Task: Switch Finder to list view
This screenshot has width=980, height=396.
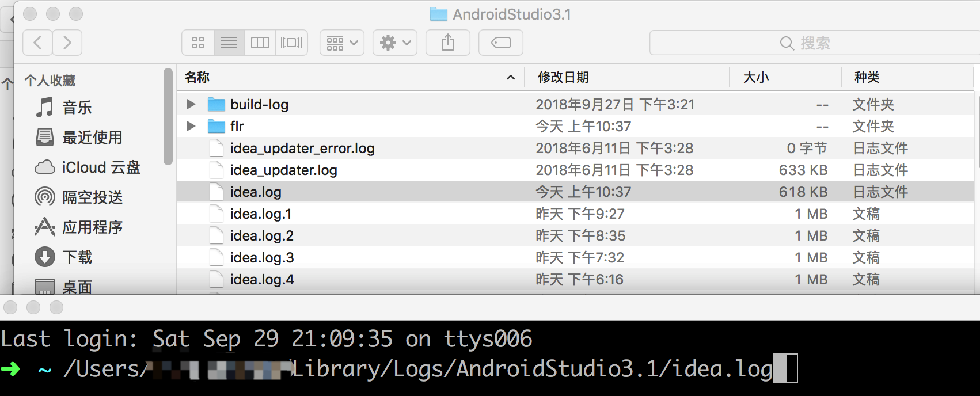Action: (229, 43)
